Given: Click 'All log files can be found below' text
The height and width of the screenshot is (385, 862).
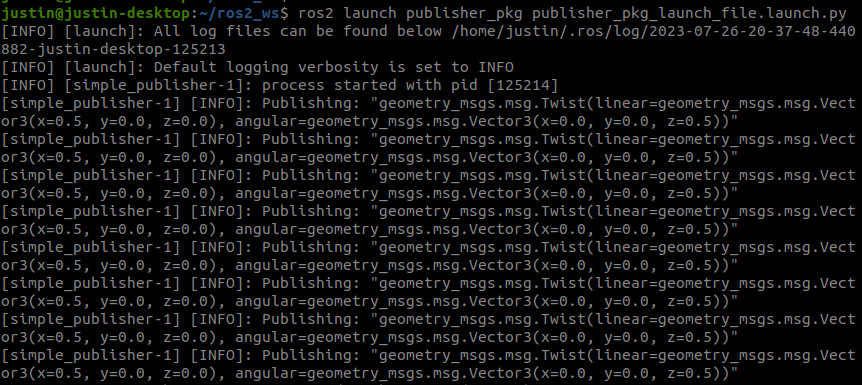Looking at the screenshot, I should (x=297, y=31).
